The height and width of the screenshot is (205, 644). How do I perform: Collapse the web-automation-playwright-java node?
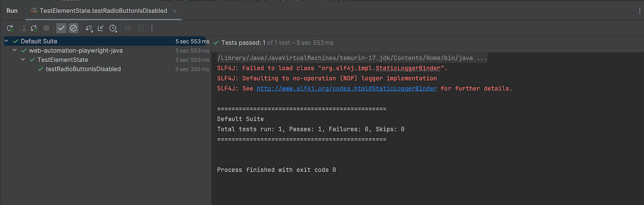[x=14, y=51]
